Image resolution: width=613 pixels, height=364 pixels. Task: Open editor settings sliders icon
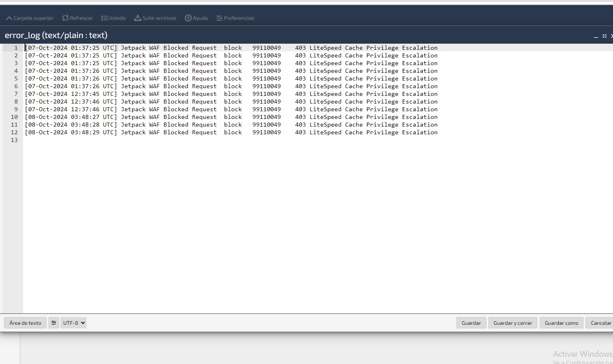pos(54,323)
